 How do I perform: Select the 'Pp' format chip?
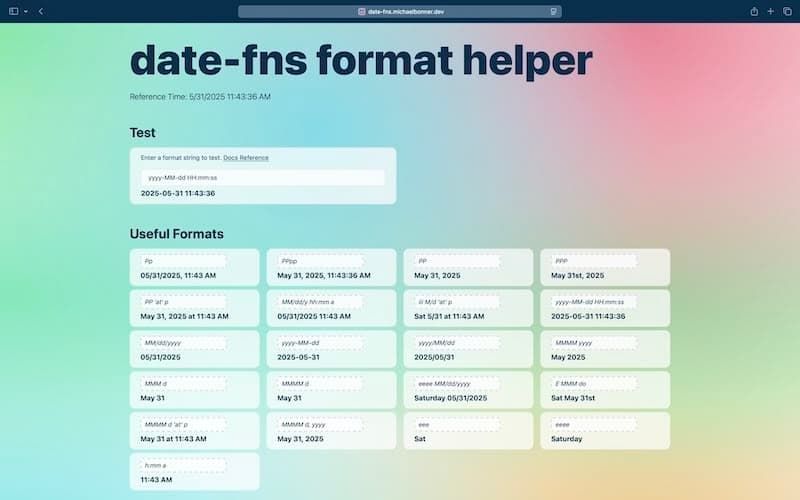183,260
